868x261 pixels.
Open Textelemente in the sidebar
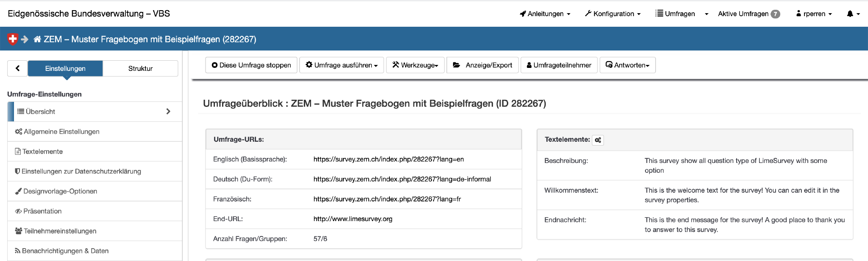tap(95, 152)
